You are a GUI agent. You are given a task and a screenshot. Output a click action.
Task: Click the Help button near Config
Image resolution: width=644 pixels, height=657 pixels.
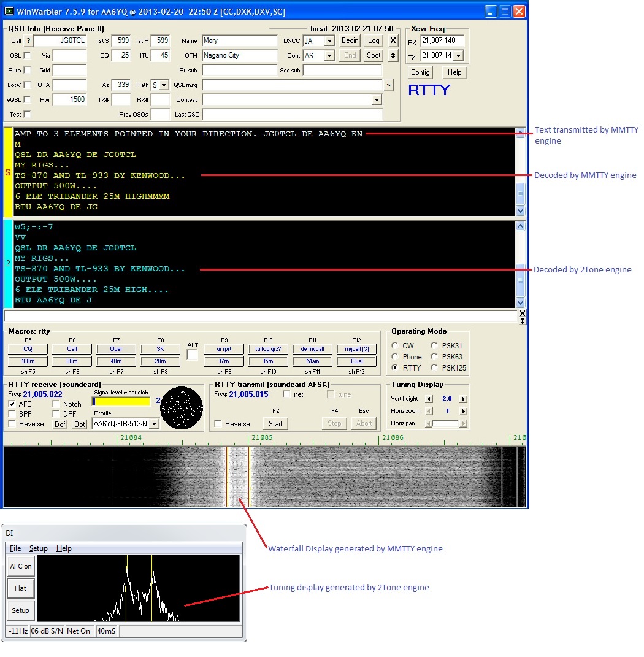pyautogui.click(x=454, y=72)
